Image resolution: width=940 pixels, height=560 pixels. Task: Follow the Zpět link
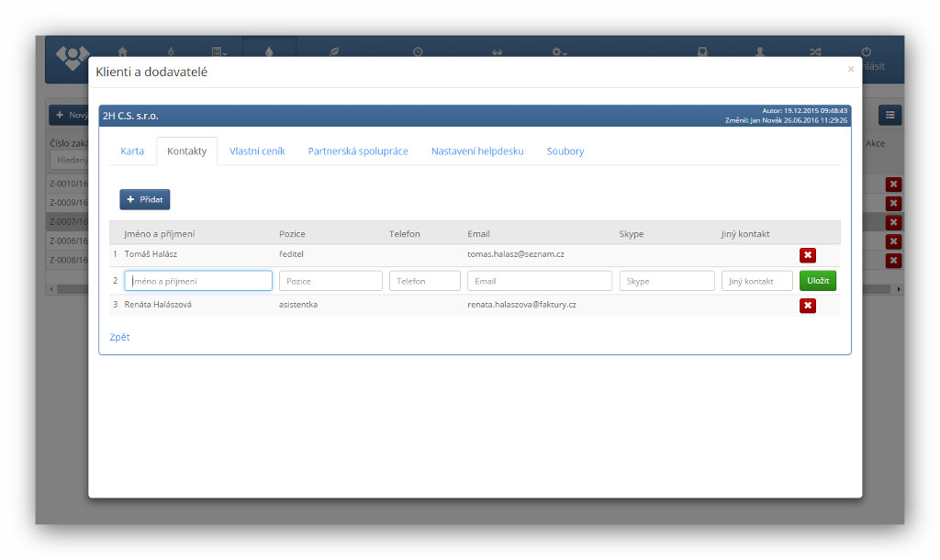119,337
